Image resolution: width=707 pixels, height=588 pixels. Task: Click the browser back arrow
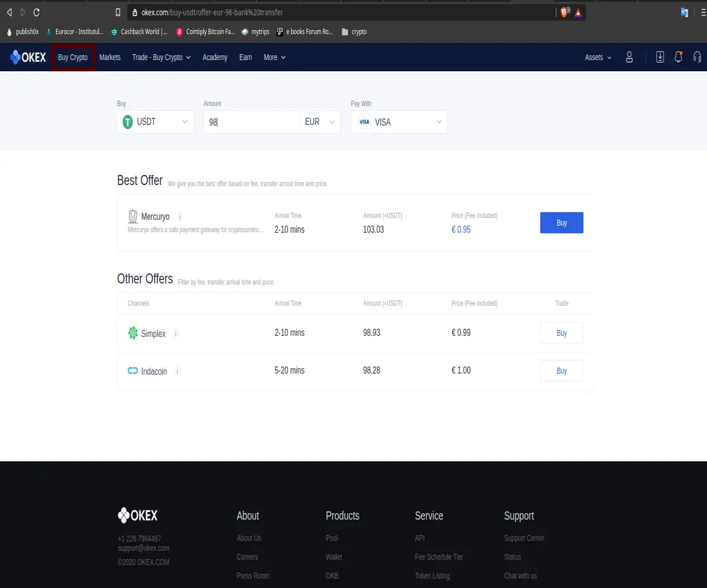(9, 12)
